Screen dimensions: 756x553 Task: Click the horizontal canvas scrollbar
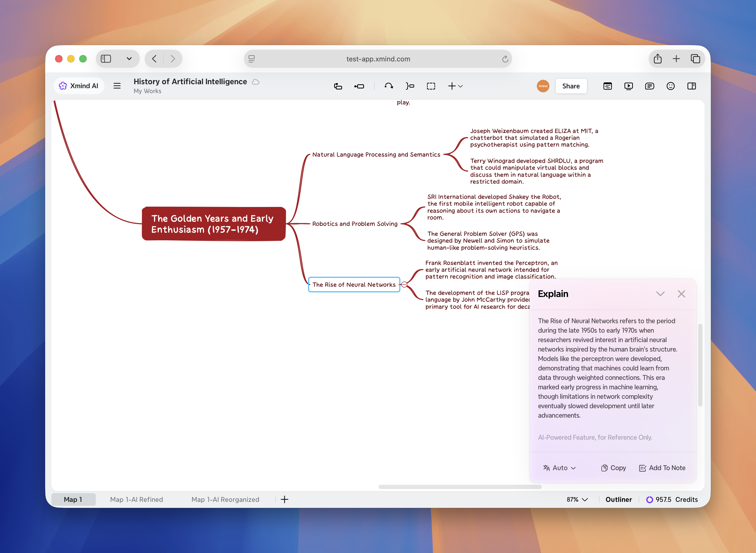pos(460,487)
